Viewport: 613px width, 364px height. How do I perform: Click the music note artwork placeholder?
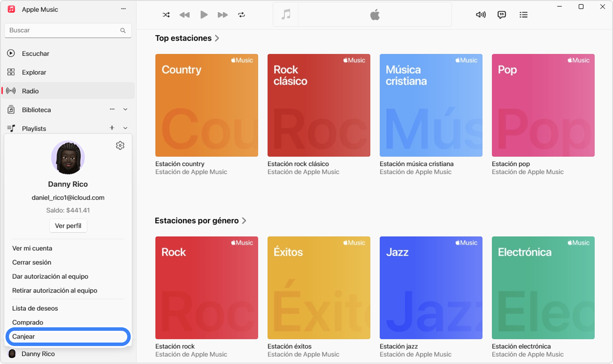coord(286,14)
